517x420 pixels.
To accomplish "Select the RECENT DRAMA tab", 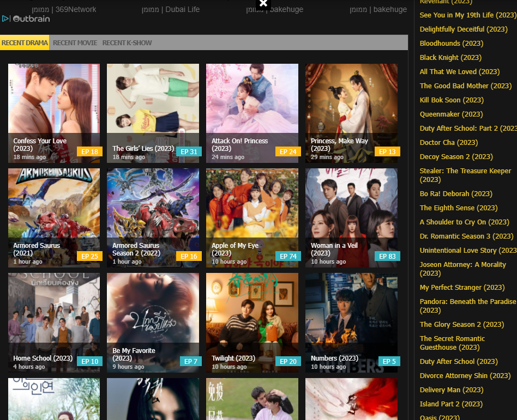I will [x=25, y=43].
